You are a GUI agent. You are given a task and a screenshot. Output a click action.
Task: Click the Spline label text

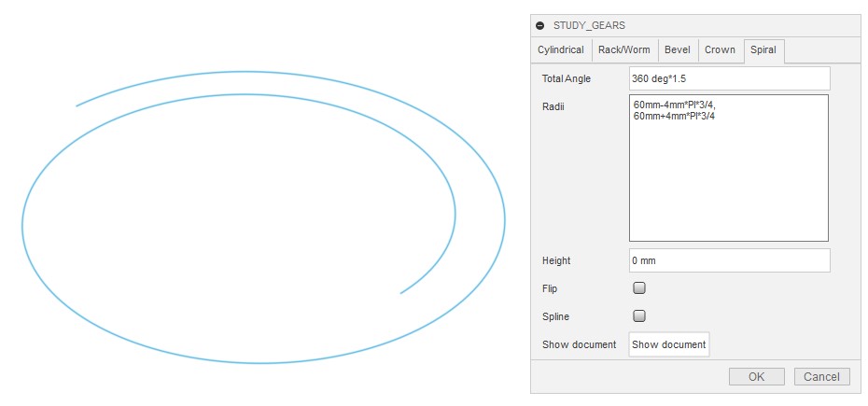(x=556, y=317)
